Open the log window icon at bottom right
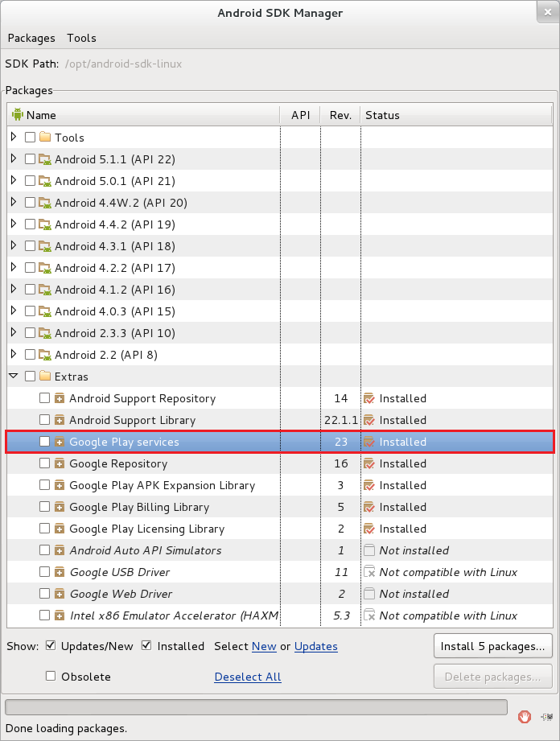 click(547, 717)
